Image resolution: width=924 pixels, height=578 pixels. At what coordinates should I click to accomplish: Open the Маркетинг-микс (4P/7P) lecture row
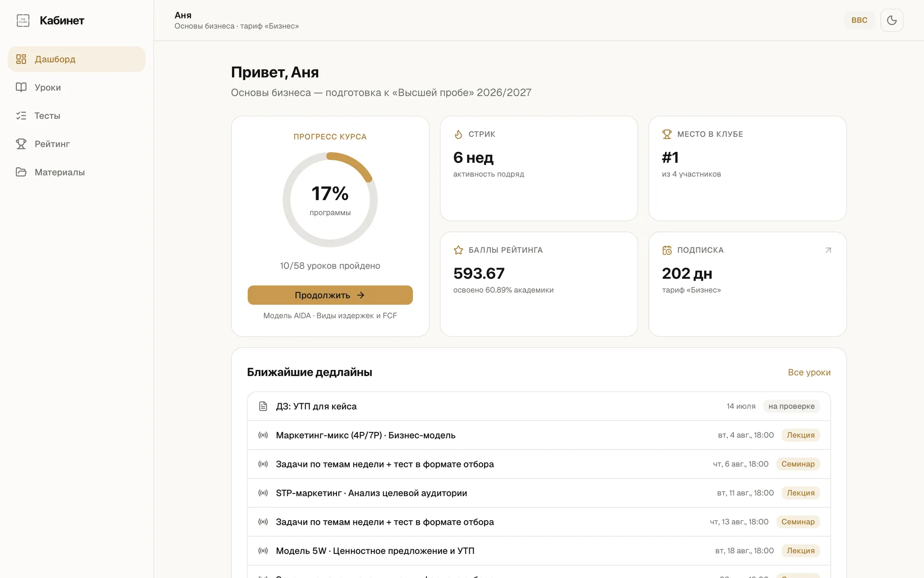pyautogui.click(x=539, y=435)
